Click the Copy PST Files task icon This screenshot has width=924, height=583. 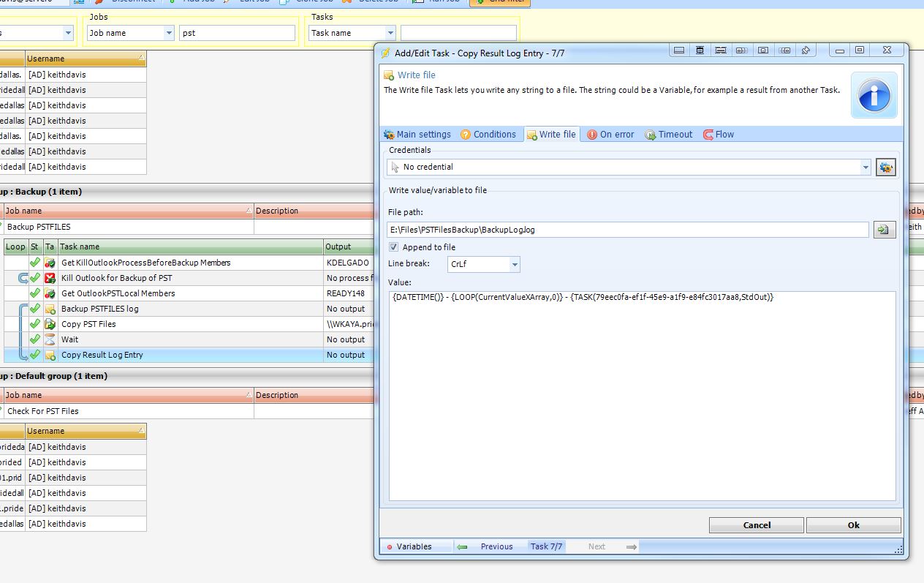pyautogui.click(x=50, y=324)
